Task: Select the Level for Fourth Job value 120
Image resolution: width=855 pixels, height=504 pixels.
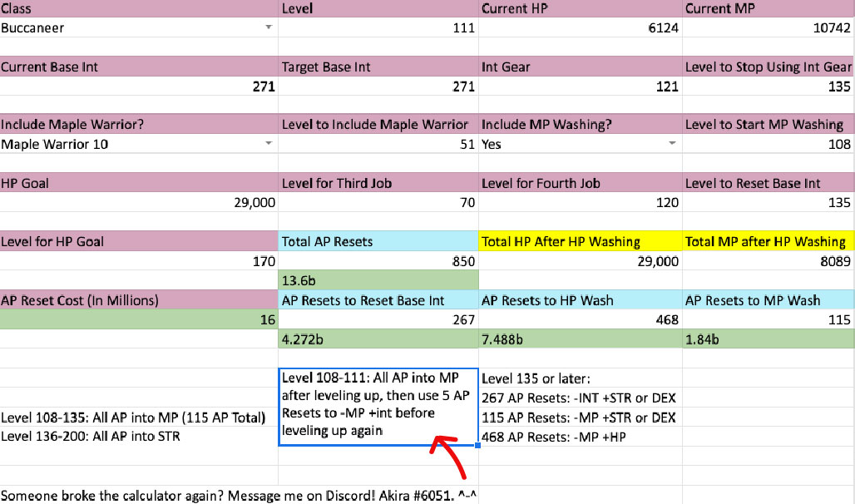Action: tap(581, 202)
